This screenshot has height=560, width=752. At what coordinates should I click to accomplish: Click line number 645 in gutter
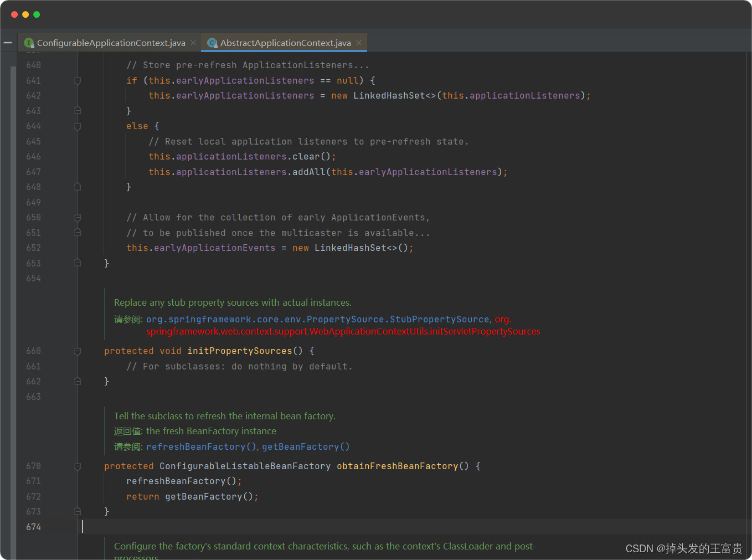pyautogui.click(x=33, y=142)
